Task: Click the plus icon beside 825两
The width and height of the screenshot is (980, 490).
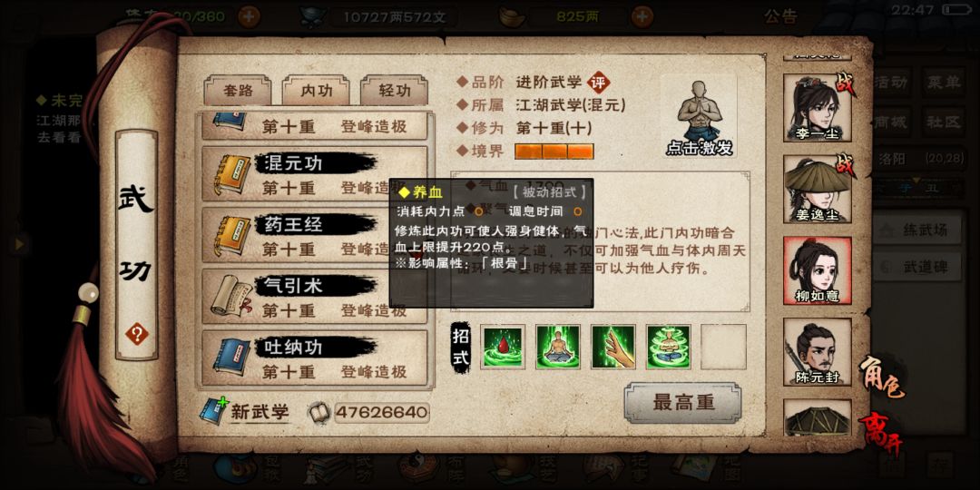Action: point(642,16)
